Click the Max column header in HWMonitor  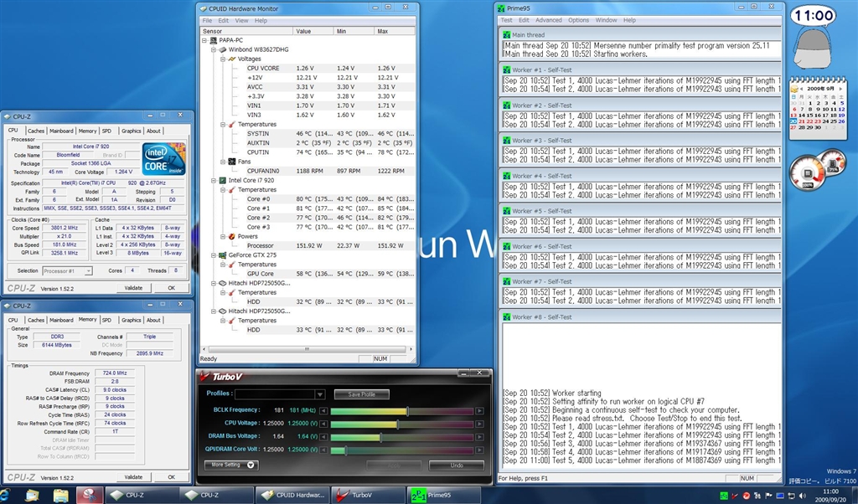[x=395, y=31]
